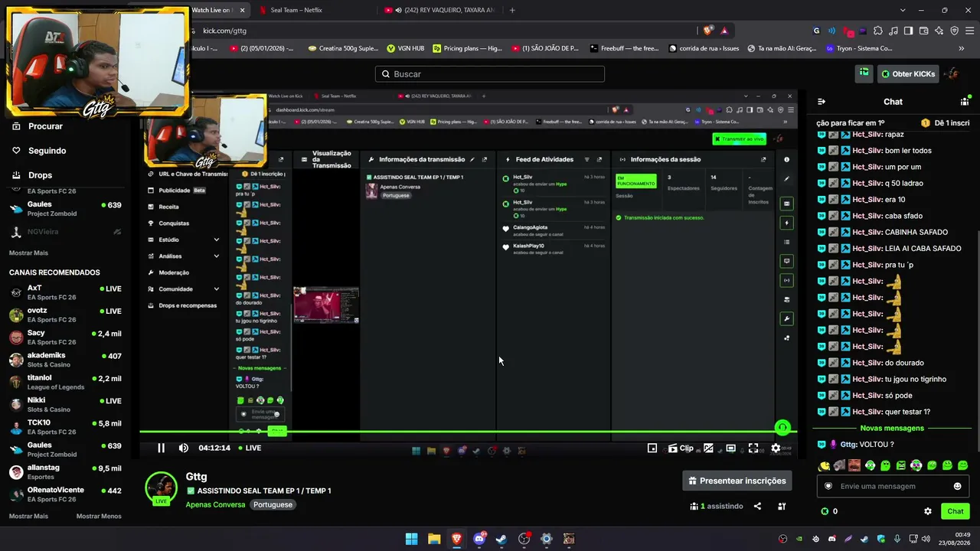Show hidden bookmarks overflow chevron

pos(962,48)
